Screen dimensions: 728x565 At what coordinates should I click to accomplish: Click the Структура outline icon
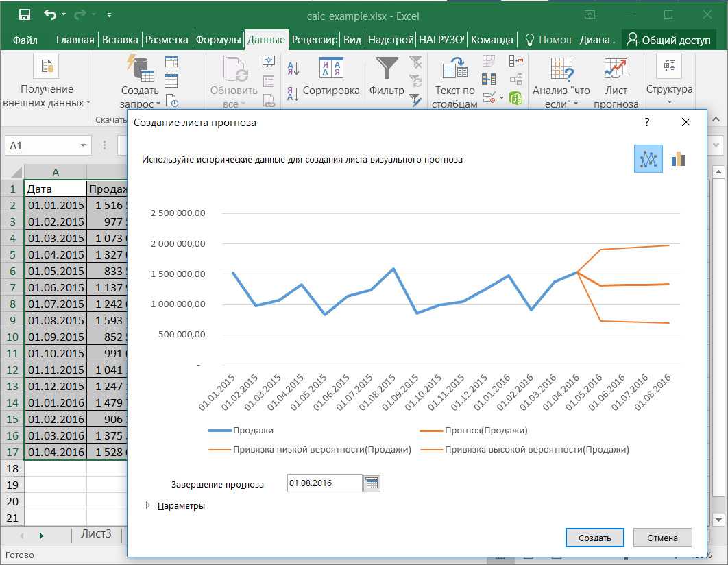click(669, 66)
